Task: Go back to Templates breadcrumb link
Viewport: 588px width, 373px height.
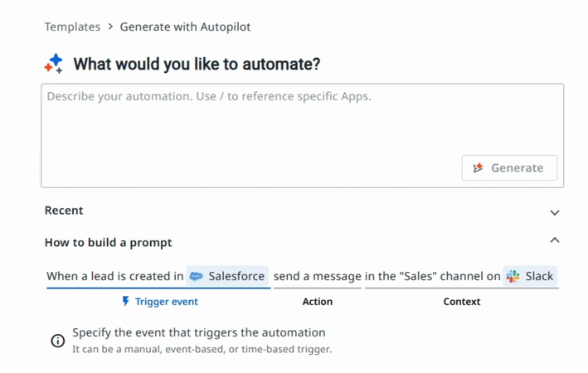Action: [72, 27]
